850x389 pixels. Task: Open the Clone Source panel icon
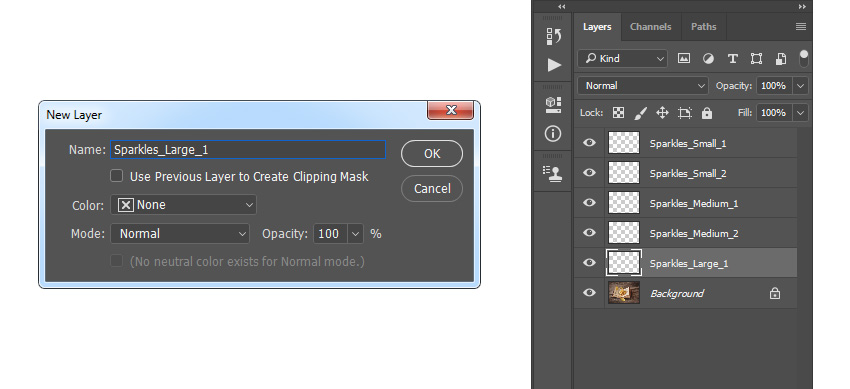pos(553,173)
